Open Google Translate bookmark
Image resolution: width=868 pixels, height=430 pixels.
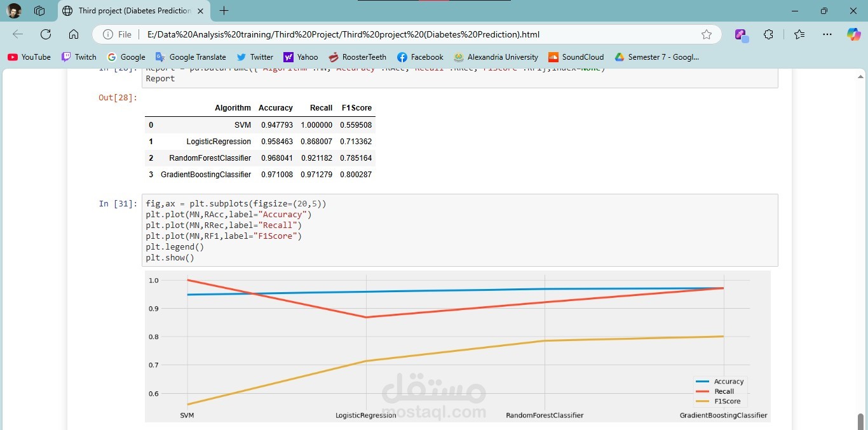(191, 57)
